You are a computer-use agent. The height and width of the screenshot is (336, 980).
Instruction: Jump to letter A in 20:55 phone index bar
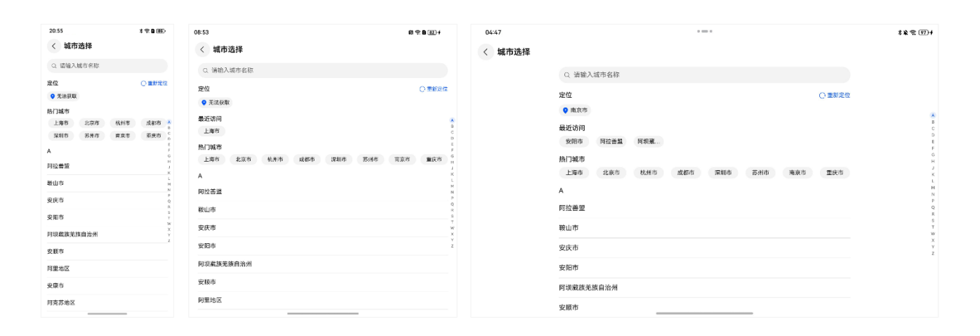coord(169,122)
